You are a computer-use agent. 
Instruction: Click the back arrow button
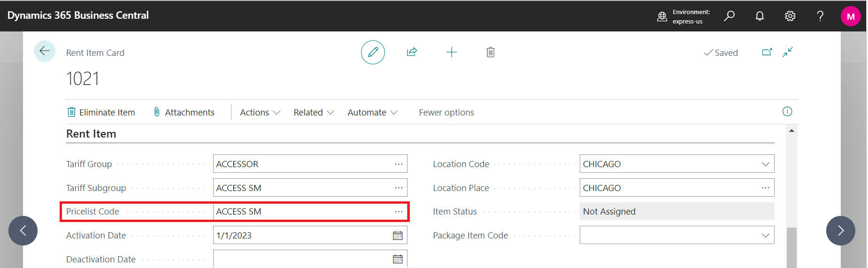(45, 51)
